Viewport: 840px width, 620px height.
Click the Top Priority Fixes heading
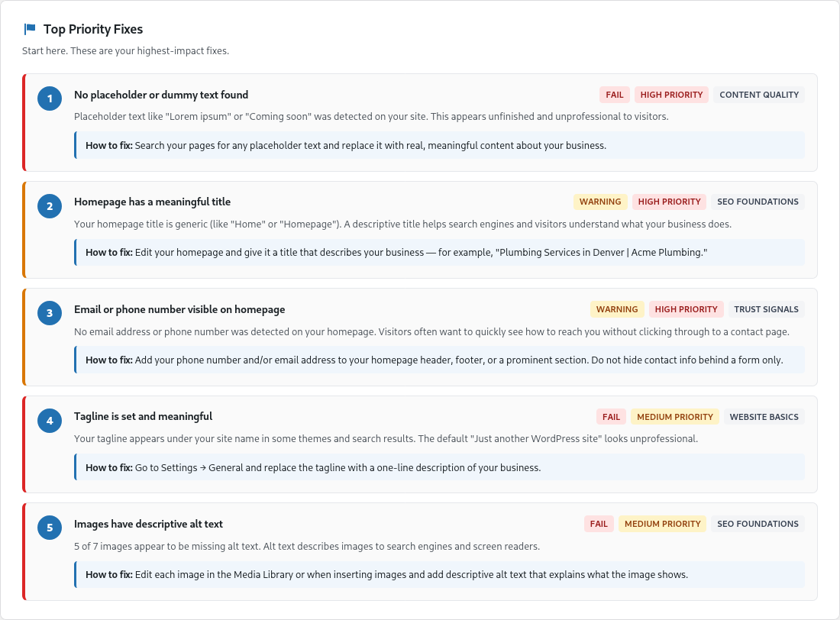[x=93, y=29]
